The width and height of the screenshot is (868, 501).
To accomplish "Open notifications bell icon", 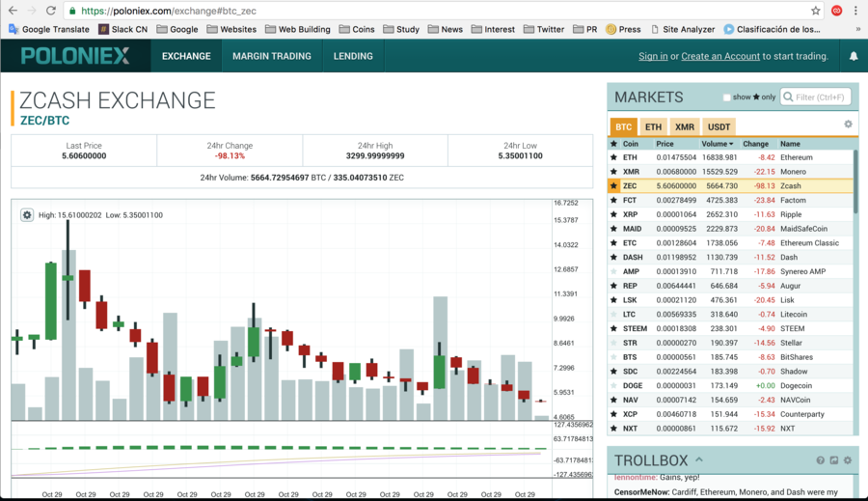I will (x=854, y=56).
